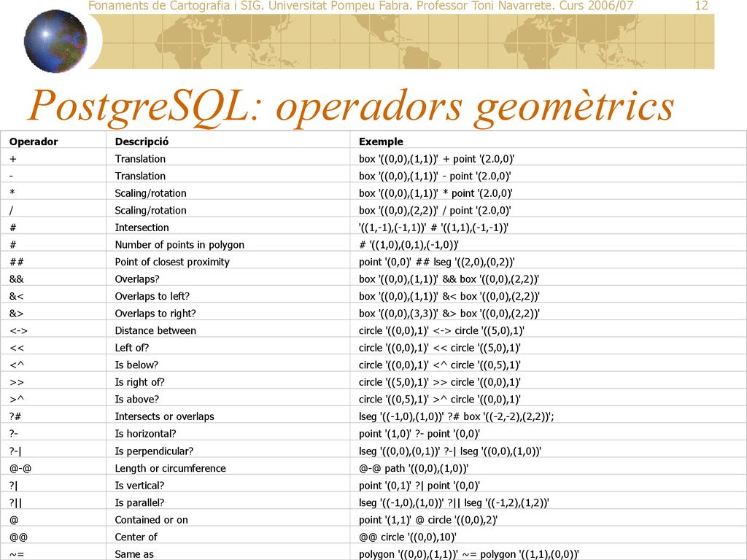Click example containing '<-> circle'

point(441,330)
